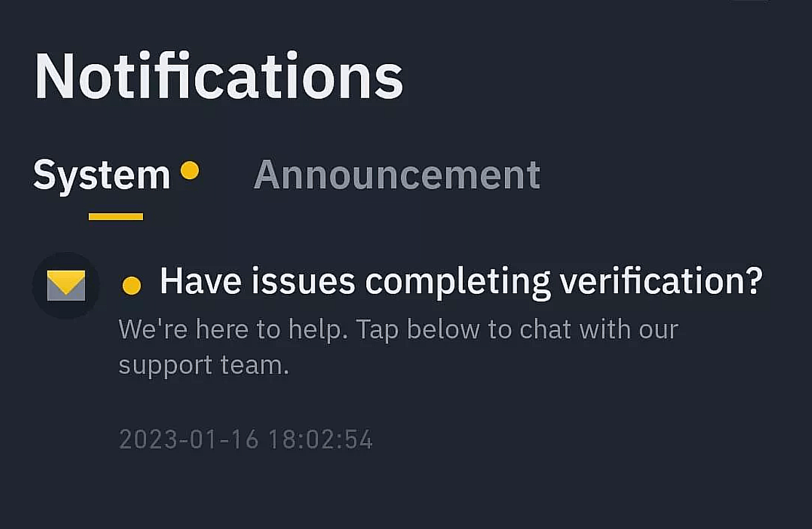This screenshot has width=812, height=529.
Task: Tap 'We're here to help' message text
Action: coord(233,329)
